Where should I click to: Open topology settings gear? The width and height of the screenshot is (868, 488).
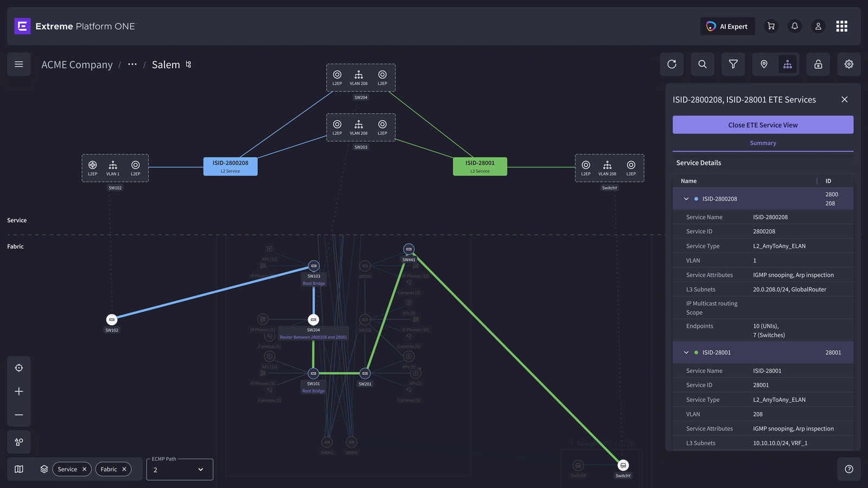click(849, 65)
